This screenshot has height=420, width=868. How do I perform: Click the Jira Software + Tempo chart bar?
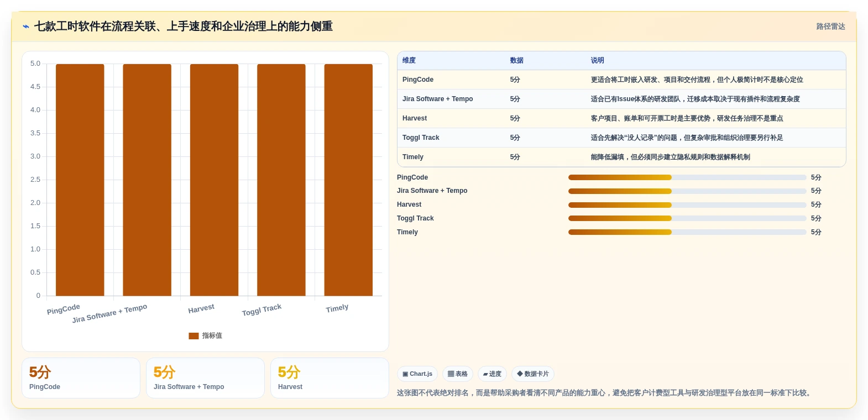[x=147, y=180]
